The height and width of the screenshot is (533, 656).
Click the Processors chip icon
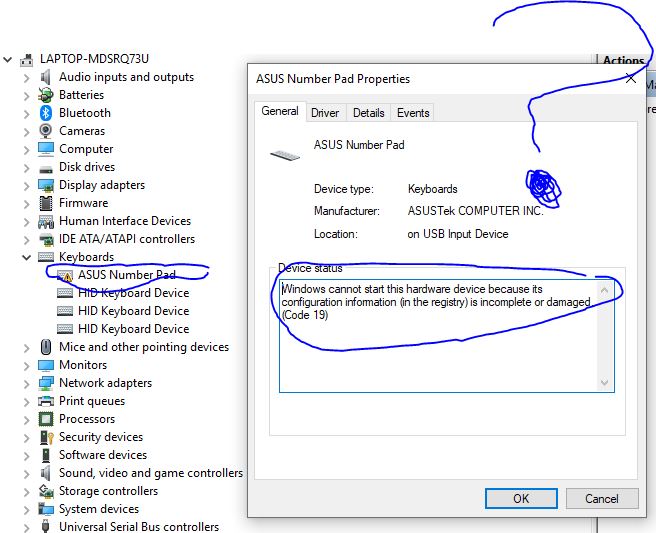pos(46,419)
